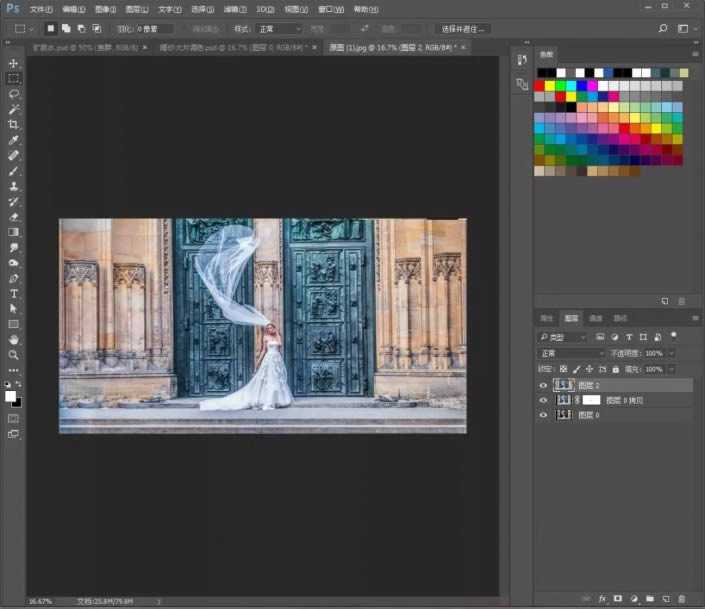This screenshot has width=705, height=609.
Task: Switch to the 原图 (1).jpg document tab
Action: coord(388,46)
